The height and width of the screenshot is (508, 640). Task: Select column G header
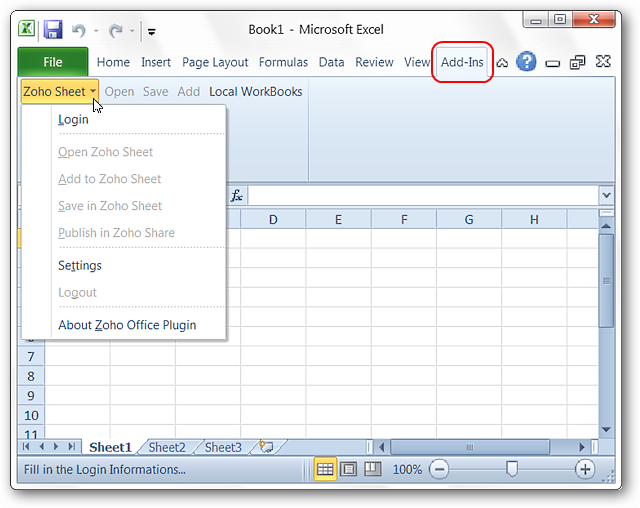[469, 220]
